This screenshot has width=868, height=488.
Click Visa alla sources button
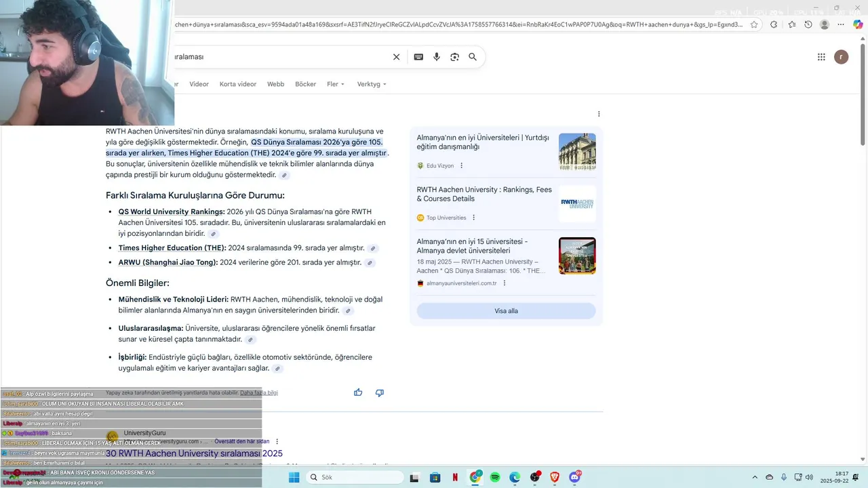(x=506, y=311)
